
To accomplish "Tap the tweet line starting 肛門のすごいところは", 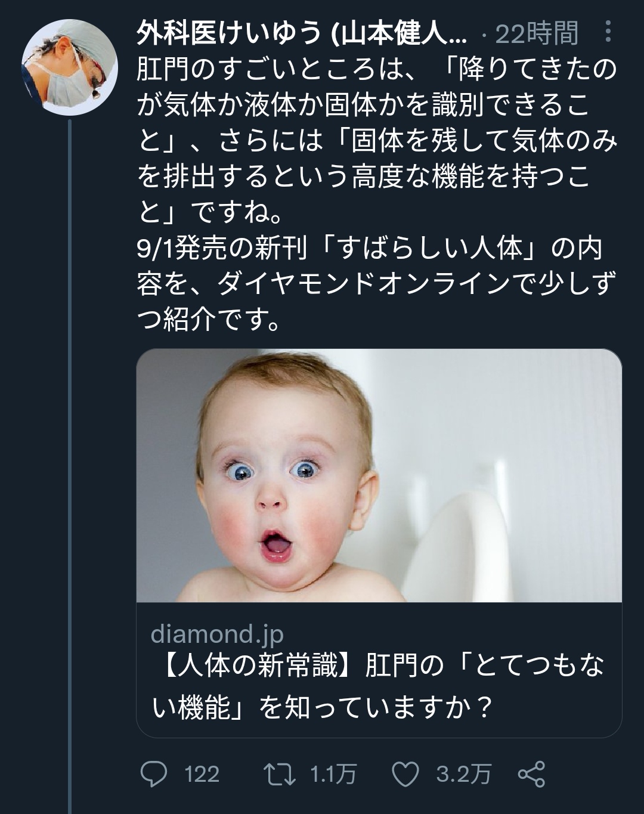I will click(x=376, y=70).
